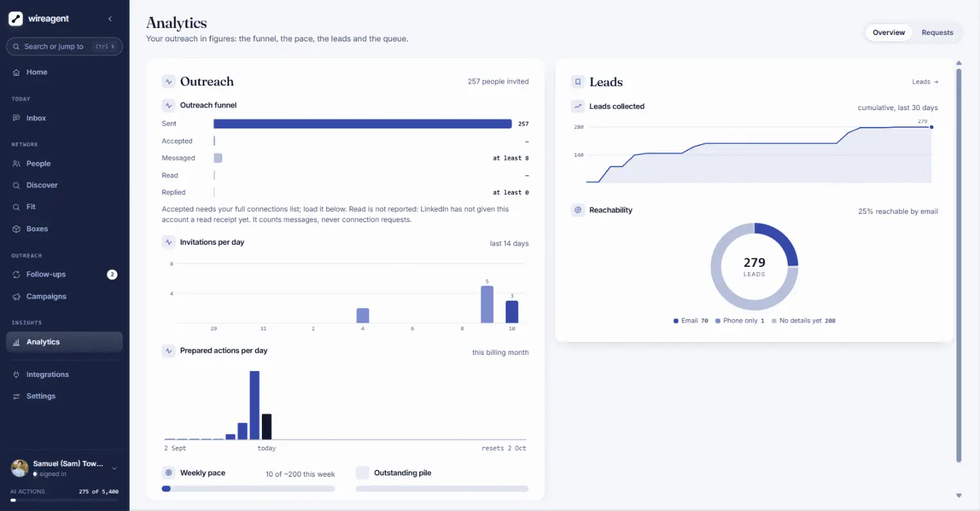This screenshot has width=980, height=511.
Task: Click the Analytics bar-chart icon
Action: pyautogui.click(x=17, y=342)
